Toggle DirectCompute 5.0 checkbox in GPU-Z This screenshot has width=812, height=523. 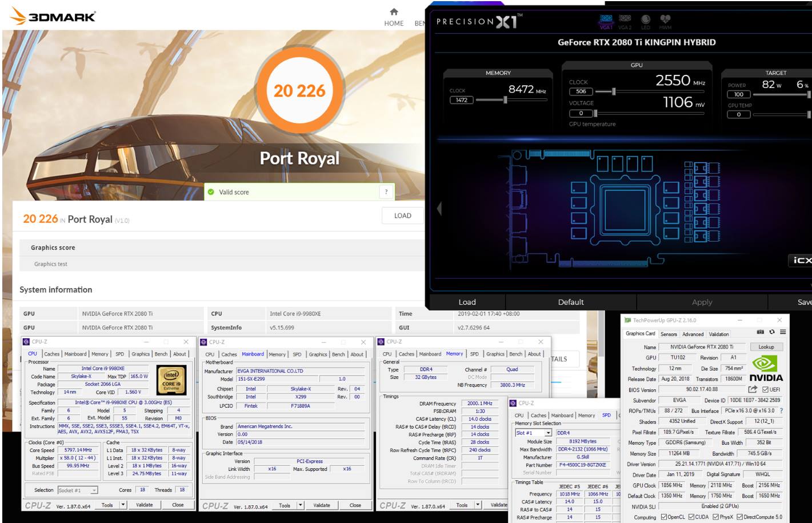[739, 517]
